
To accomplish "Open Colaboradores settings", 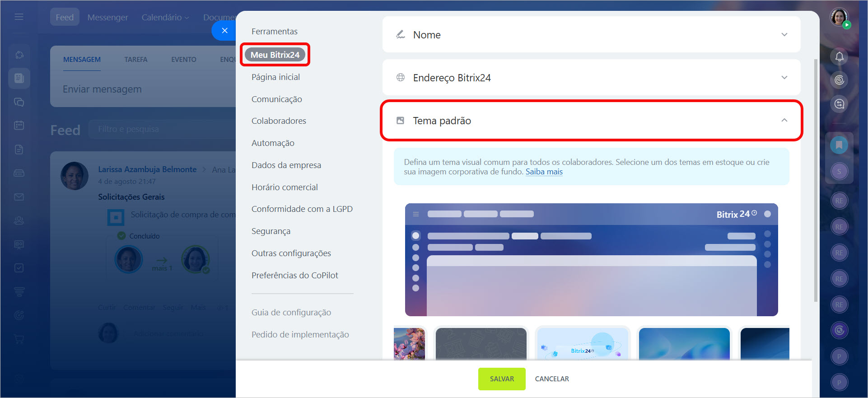I will pos(279,121).
